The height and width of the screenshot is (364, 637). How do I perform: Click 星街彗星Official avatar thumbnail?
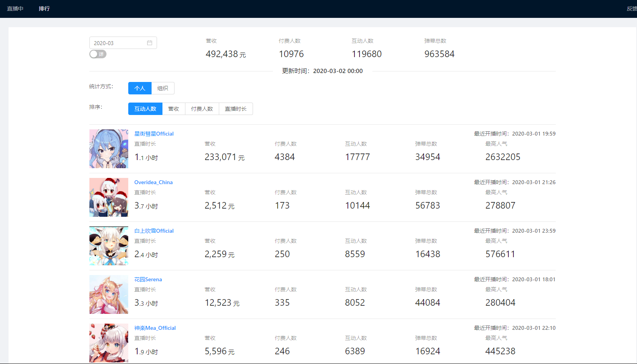click(109, 149)
